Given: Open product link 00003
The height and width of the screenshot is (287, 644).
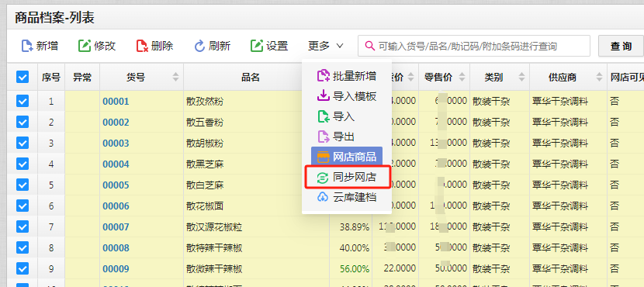Looking at the screenshot, I should coord(116,143).
